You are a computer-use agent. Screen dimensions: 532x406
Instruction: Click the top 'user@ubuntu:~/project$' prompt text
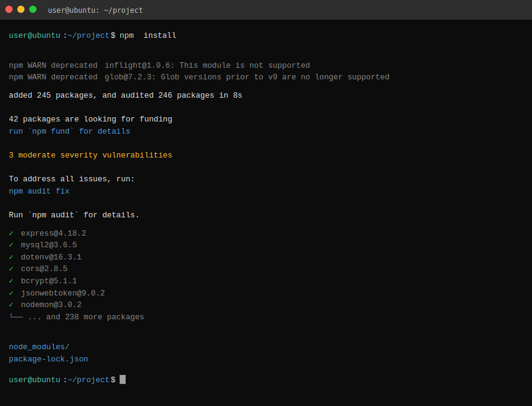(62, 35)
